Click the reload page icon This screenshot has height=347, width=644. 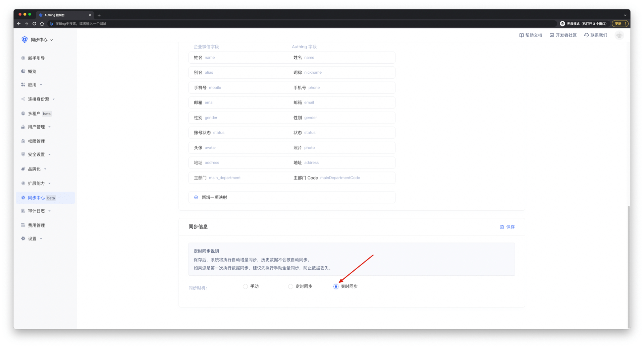(34, 24)
